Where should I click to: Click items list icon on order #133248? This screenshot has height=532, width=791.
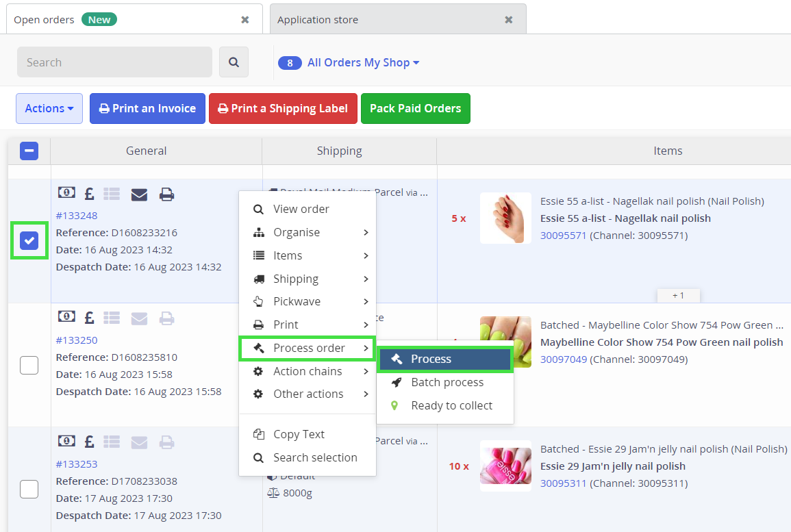(x=112, y=194)
